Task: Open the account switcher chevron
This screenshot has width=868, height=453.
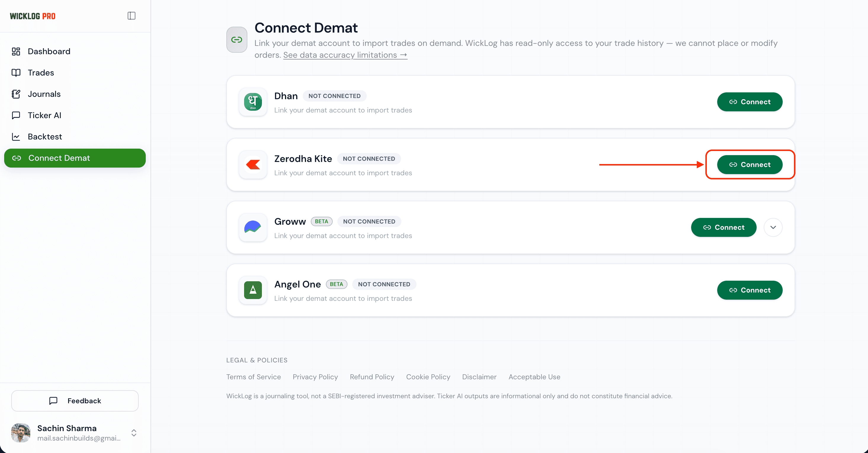Action: [134, 433]
